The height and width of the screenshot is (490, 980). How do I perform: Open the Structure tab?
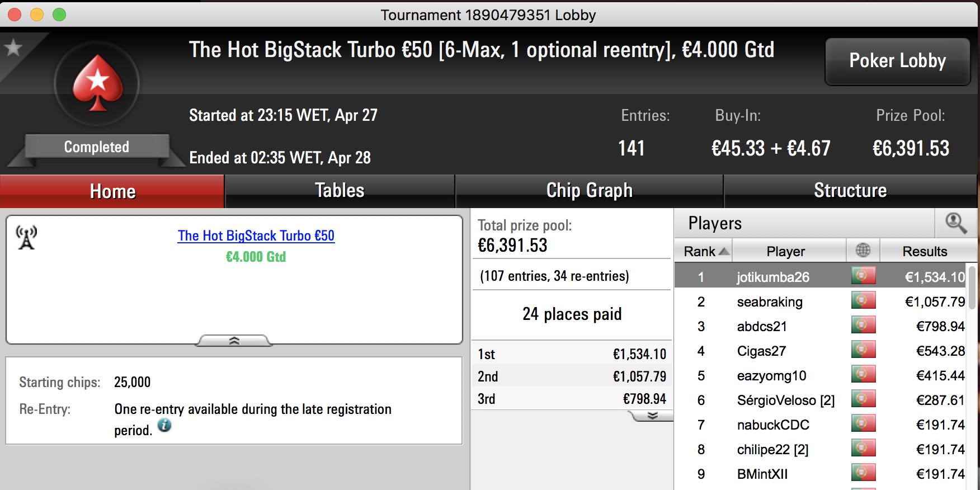850,191
